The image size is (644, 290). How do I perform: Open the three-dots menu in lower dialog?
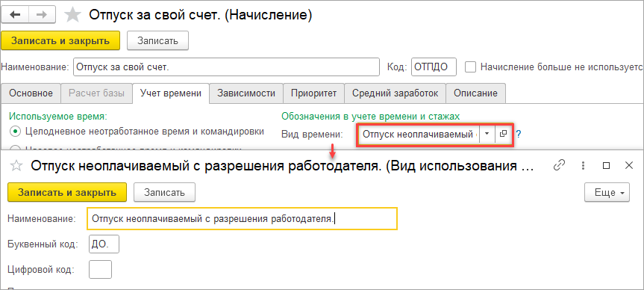point(583,165)
